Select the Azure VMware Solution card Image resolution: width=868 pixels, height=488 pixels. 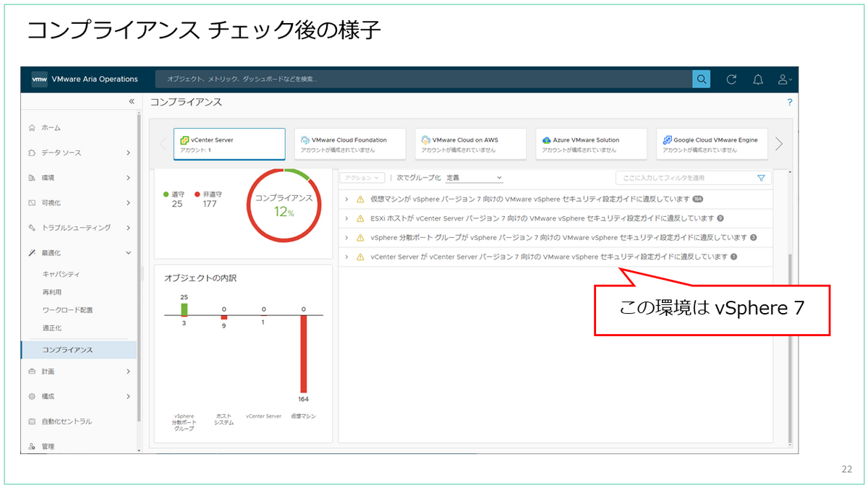(591, 144)
